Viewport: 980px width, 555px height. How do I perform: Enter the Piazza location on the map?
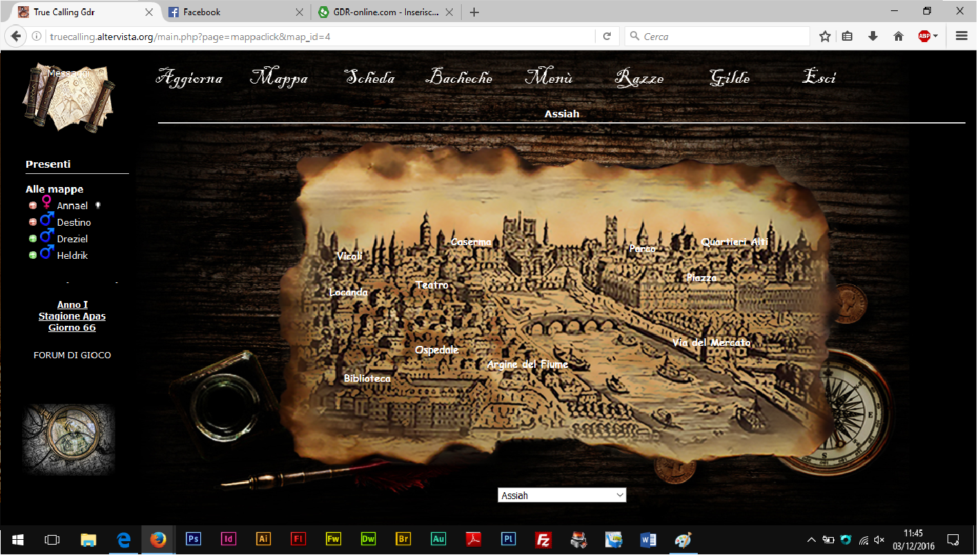[702, 277]
